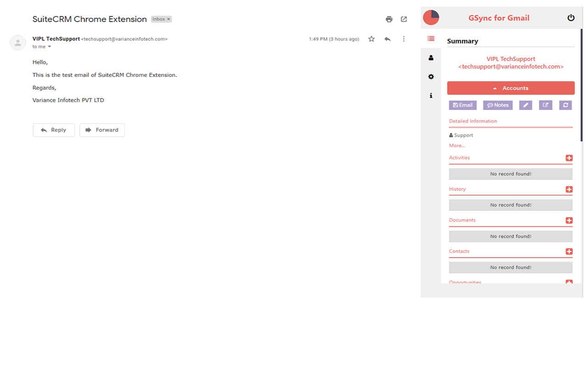Image resolution: width=588 pixels, height=368 pixels.
Task: Remove the Inbox label from the email
Action: click(168, 19)
